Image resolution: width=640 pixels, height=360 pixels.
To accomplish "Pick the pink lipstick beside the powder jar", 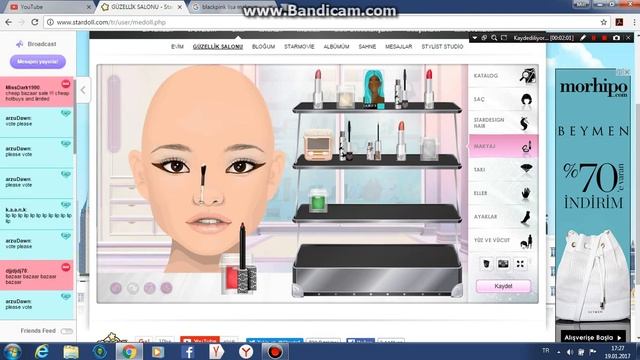I will [318, 89].
